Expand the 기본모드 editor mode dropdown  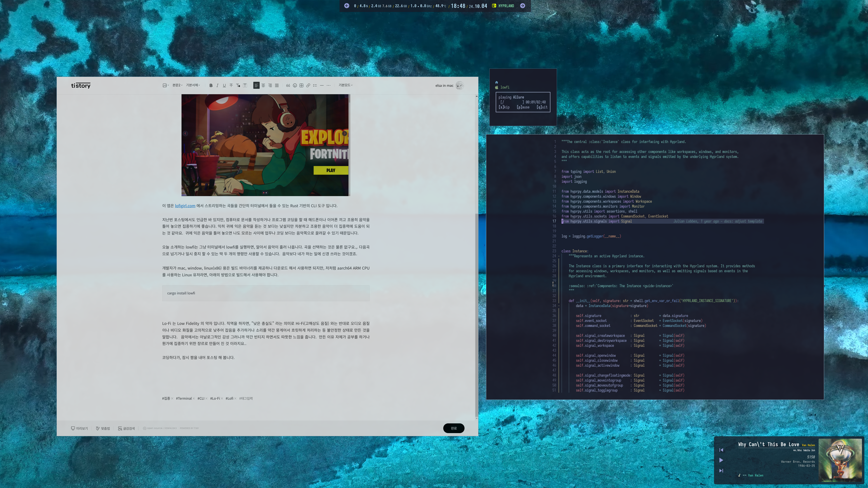tap(345, 85)
